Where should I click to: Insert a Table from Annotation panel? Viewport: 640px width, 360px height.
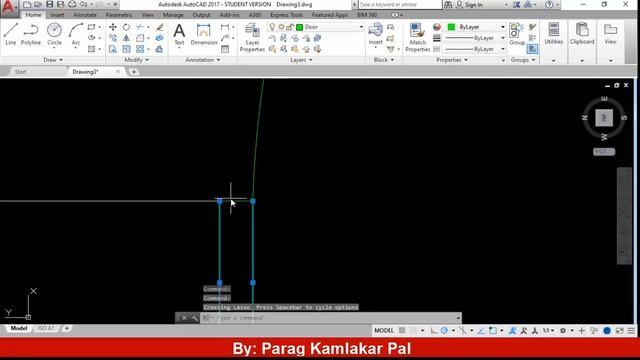[x=225, y=49]
